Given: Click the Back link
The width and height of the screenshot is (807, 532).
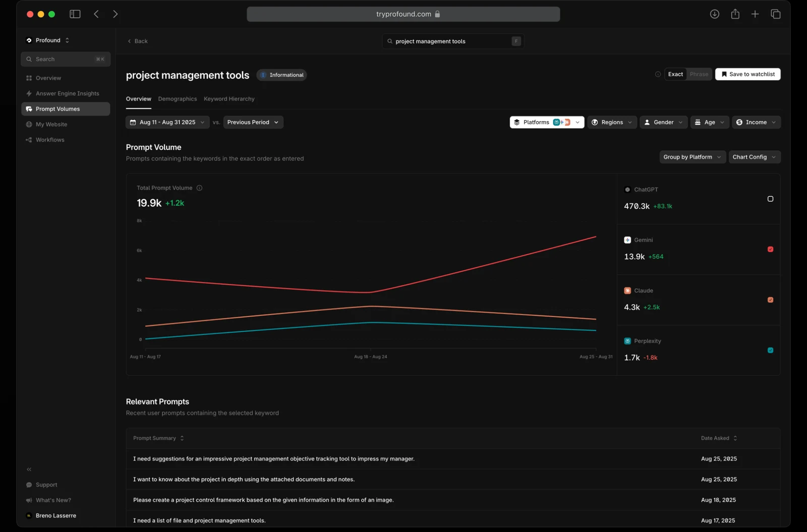Looking at the screenshot, I should point(137,41).
